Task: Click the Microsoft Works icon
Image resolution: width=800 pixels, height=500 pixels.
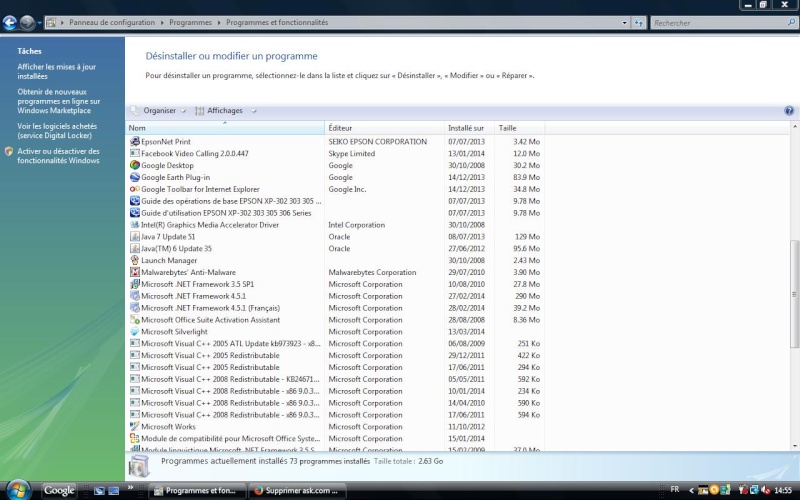Action: pyautogui.click(x=135, y=427)
